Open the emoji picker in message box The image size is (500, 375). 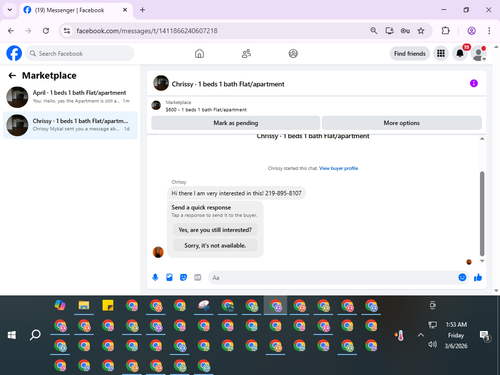pyautogui.click(x=462, y=277)
